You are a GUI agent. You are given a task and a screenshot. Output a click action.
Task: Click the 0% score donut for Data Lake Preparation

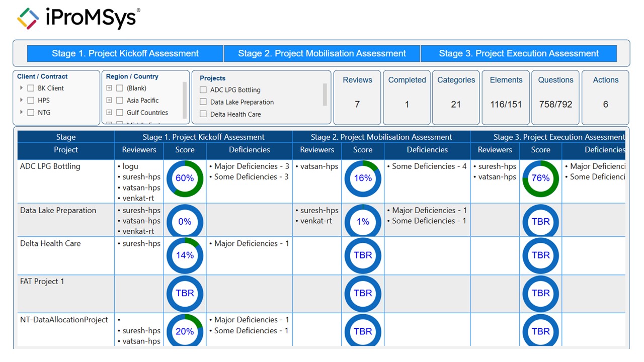click(x=185, y=221)
